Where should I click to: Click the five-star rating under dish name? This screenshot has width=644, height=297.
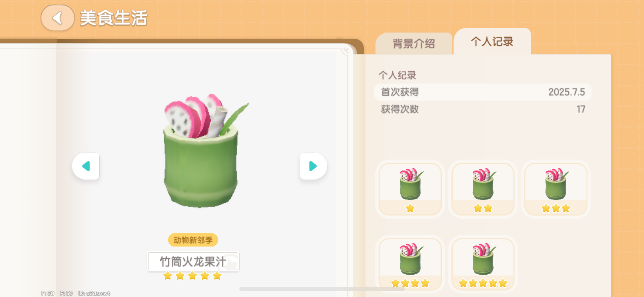coord(192,276)
